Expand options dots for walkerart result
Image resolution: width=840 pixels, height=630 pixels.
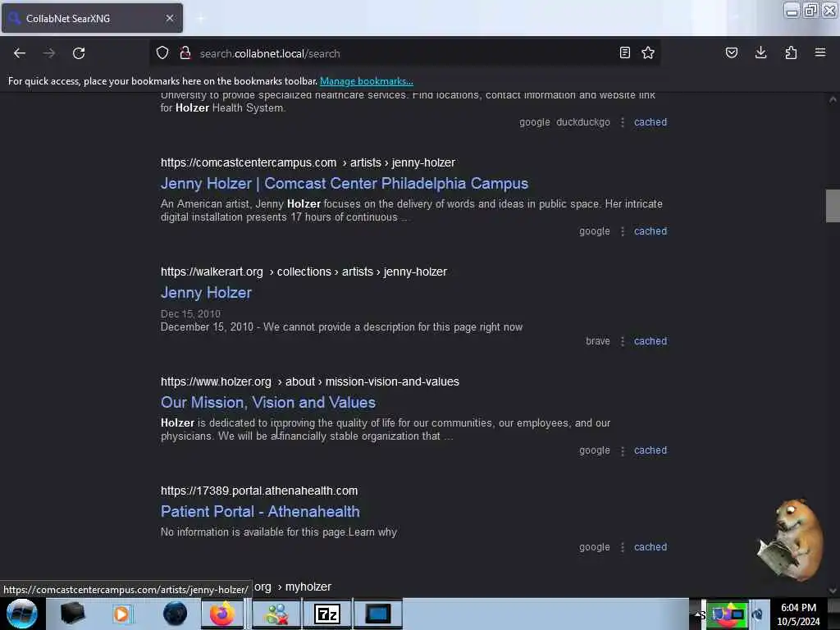622,341
